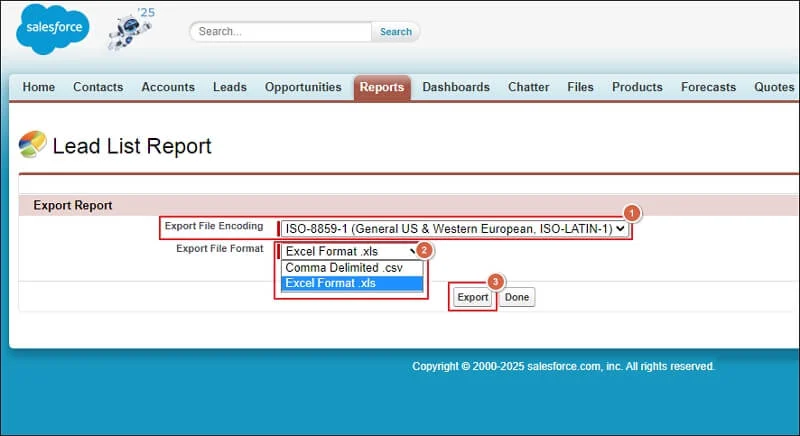Image resolution: width=800 pixels, height=436 pixels.
Task: Focus the Search input field
Action: (x=281, y=32)
